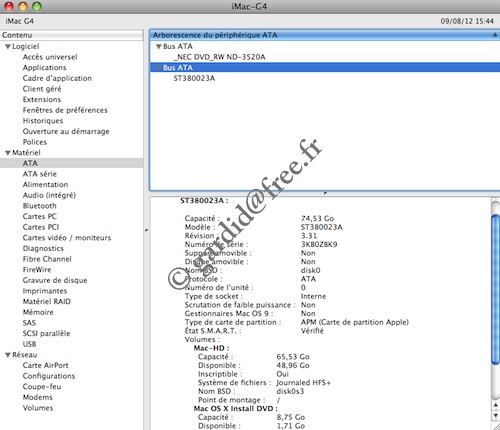500x430 pixels.
Task: Open Imprimantes entry
Action: 45,291
